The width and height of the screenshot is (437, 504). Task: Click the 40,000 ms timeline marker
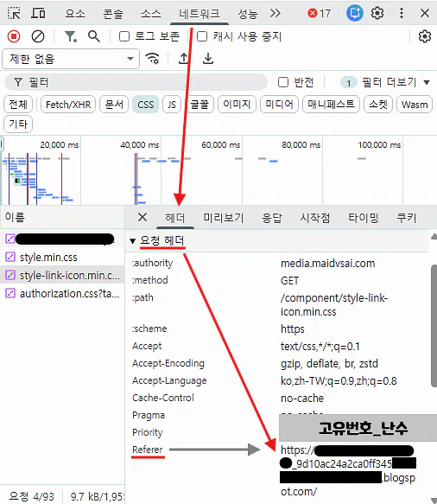coord(139,145)
